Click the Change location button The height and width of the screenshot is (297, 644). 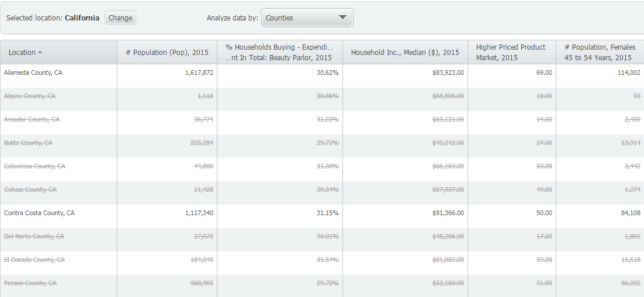(x=120, y=18)
